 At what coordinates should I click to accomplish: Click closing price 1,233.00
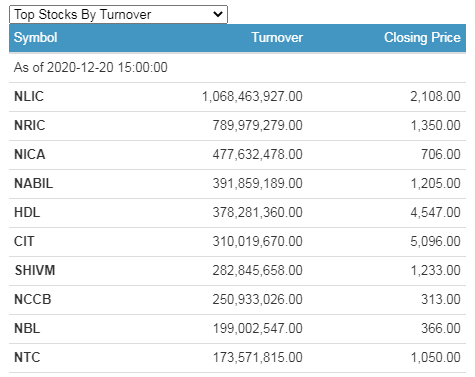(x=435, y=270)
